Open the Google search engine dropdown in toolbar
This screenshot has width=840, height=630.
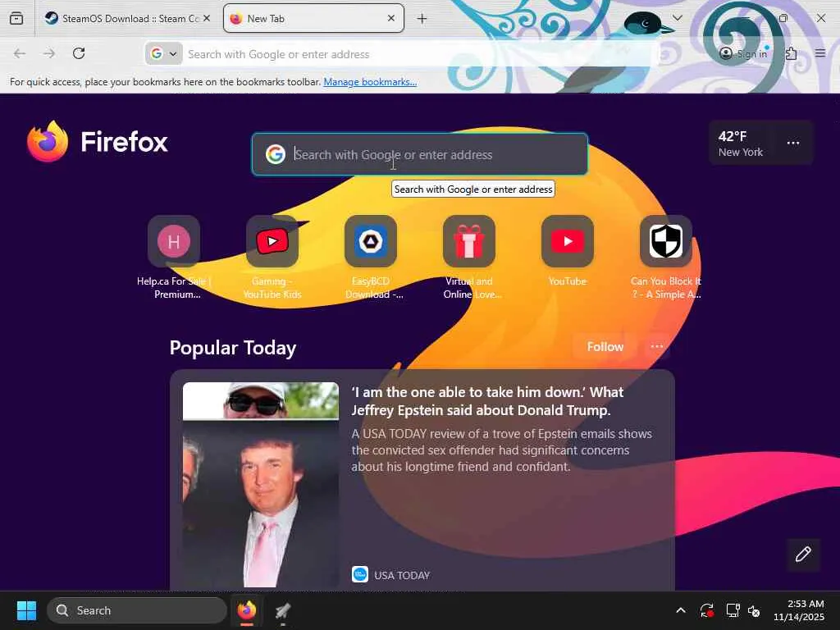tap(164, 54)
